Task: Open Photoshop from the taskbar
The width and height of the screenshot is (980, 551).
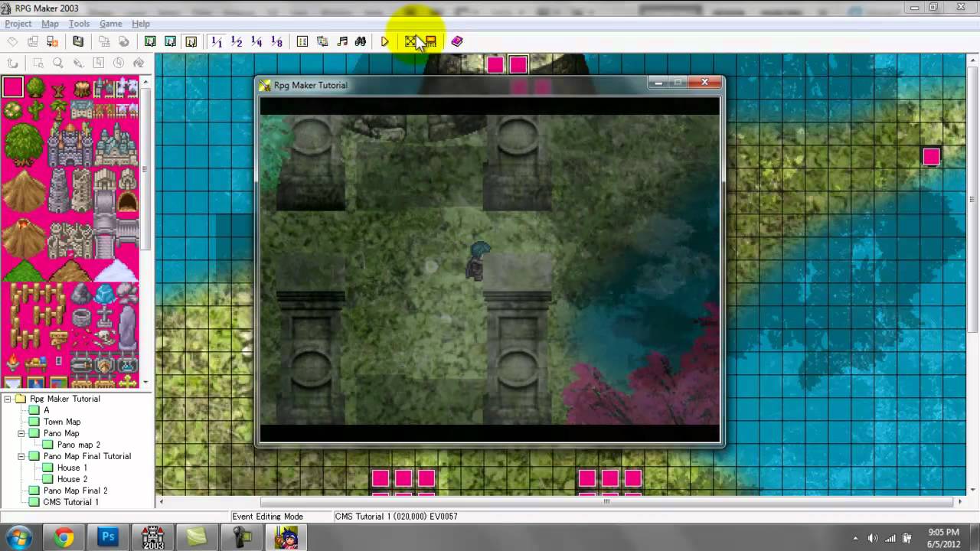Action: (x=108, y=537)
